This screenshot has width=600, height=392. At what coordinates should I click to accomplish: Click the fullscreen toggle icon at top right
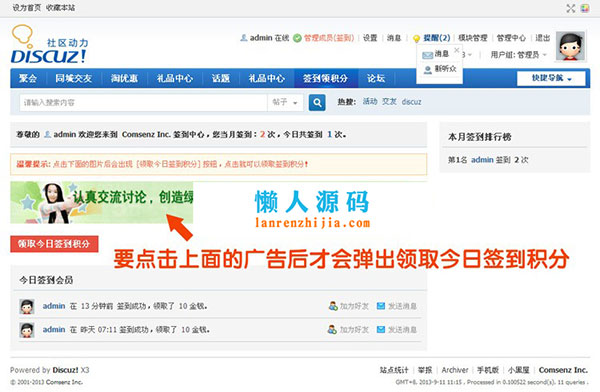(571, 8)
